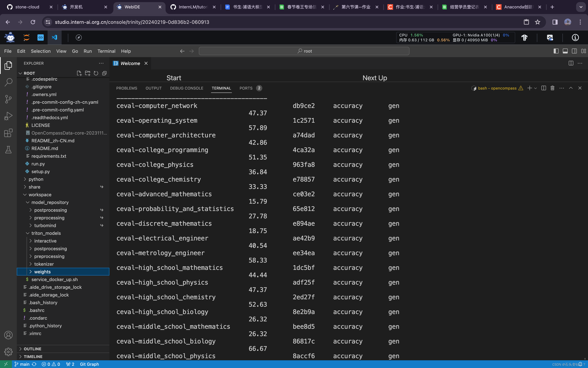The width and height of the screenshot is (588, 368).
Task: Reload the browser page
Action: [33, 22]
